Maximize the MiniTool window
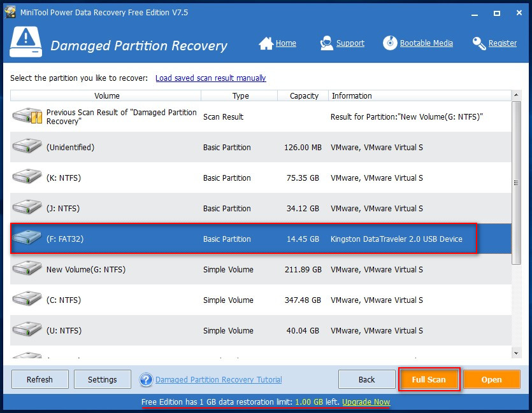The height and width of the screenshot is (413, 532). point(497,13)
